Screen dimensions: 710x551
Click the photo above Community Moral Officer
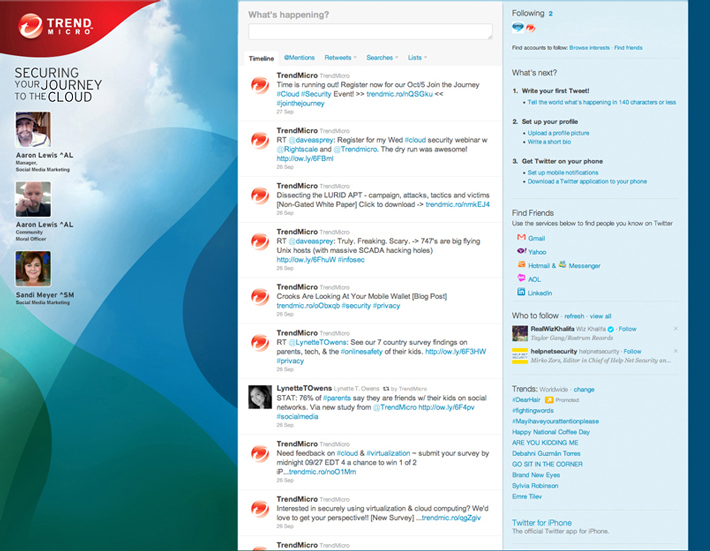click(33, 199)
